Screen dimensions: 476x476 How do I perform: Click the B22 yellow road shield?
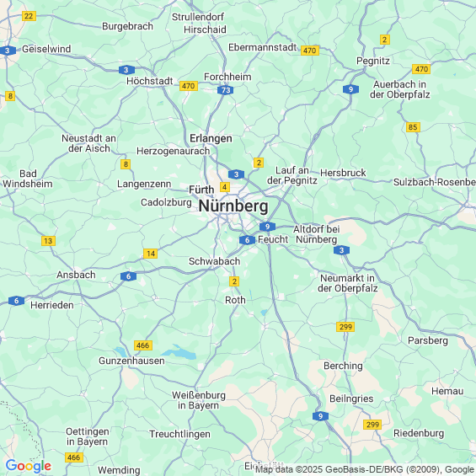[x=29, y=16]
